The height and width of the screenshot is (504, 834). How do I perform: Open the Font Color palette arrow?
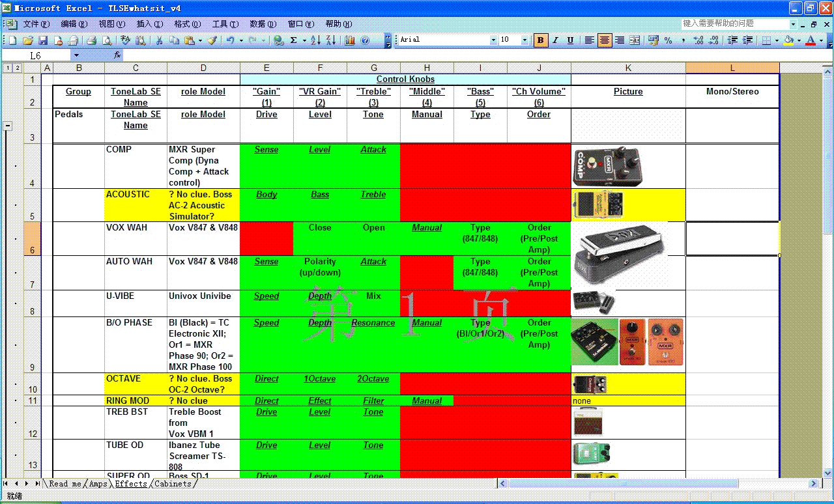821,40
